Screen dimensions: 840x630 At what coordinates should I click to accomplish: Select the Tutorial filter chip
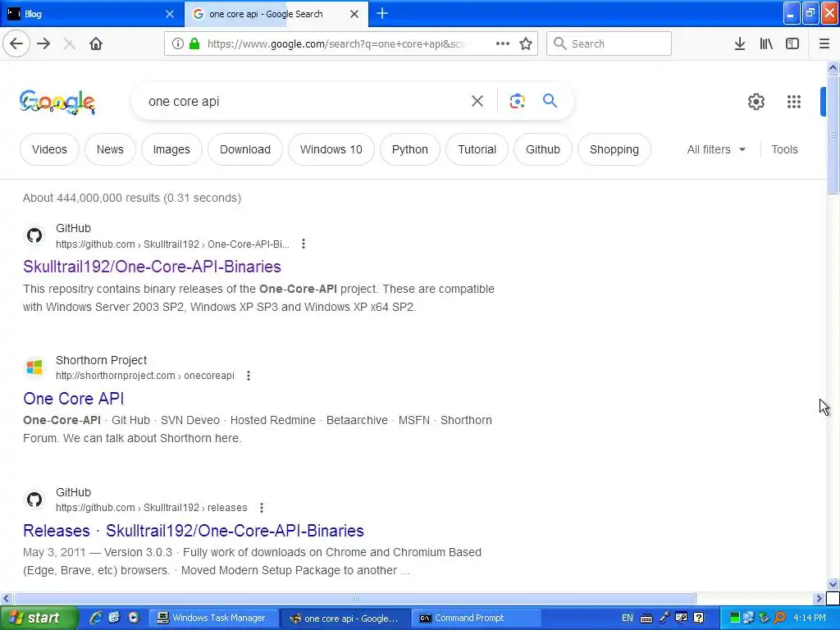pos(477,149)
